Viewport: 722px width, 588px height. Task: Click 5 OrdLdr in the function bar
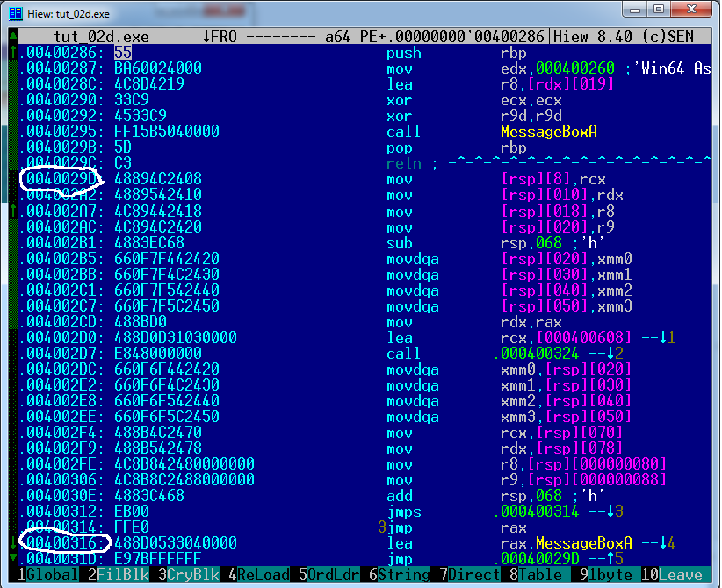coord(325,576)
